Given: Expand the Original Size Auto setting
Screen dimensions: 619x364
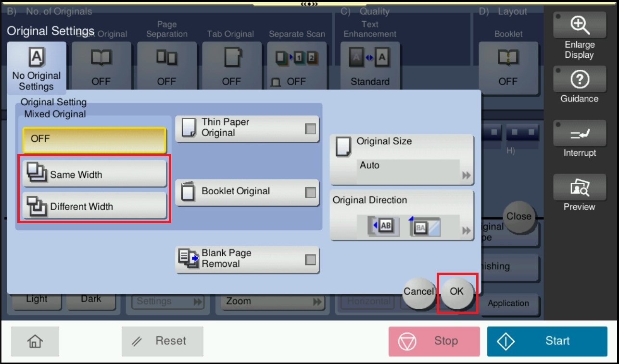Looking at the screenshot, I should coord(402,160).
